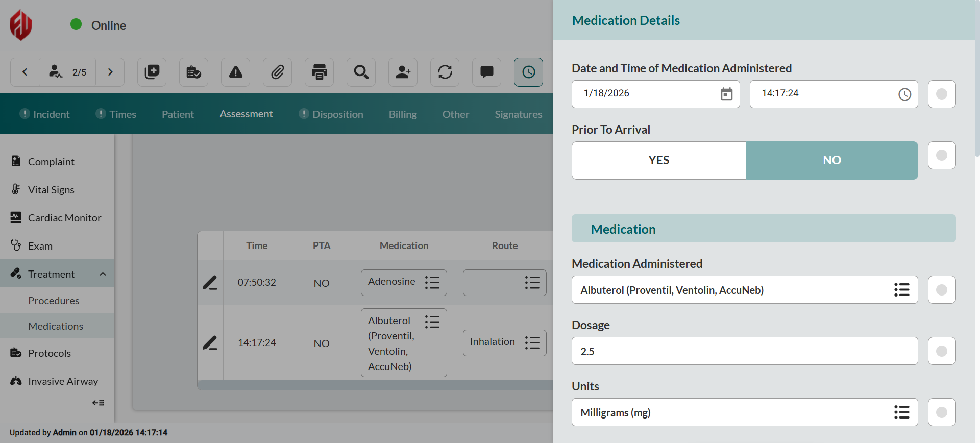The height and width of the screenshot is (443, 980).
Task: Print the report with printer icon
Action: [320, 72]
